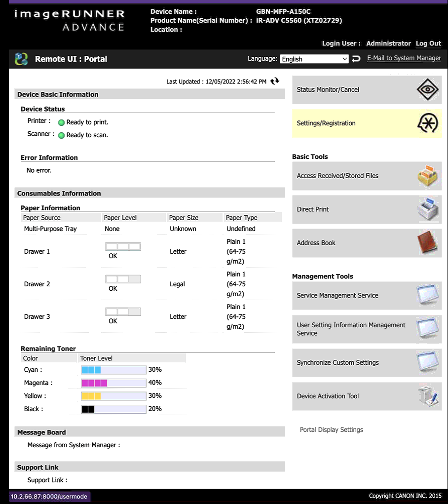Click the 'Undefined' paper type cell

point(241,229)
